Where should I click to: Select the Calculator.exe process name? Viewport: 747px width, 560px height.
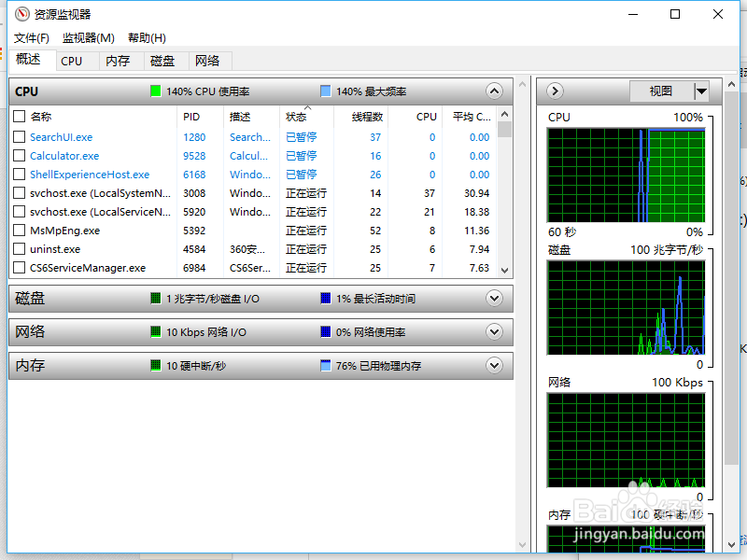[x=64, y=156]
